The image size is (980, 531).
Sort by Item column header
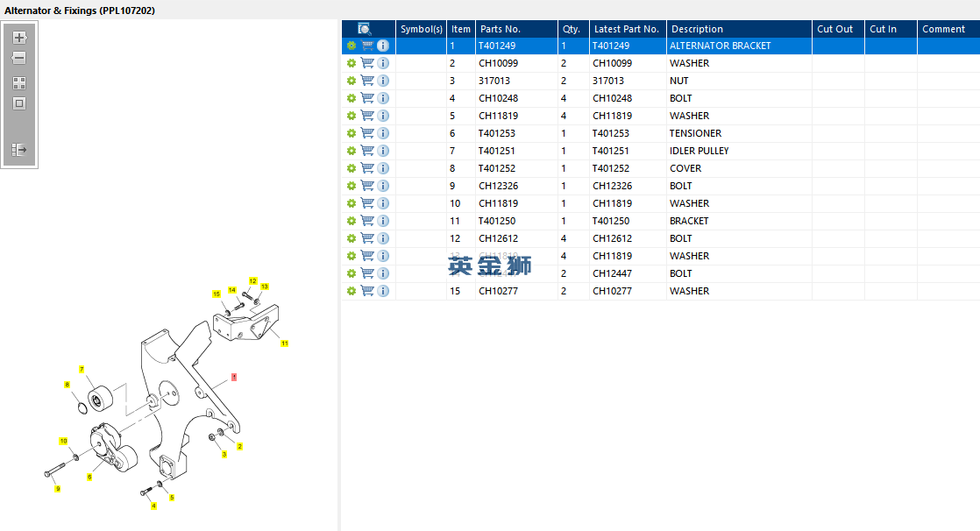(x=460, y=29)
